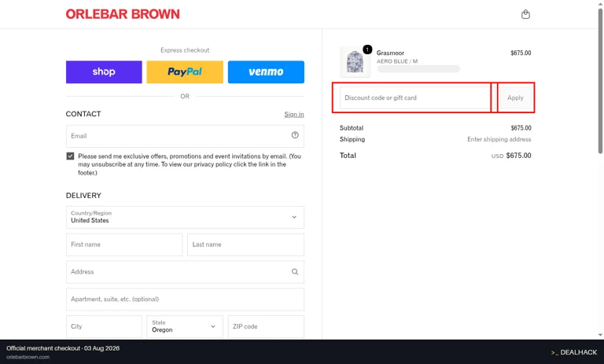The height and width of the screenshot is (364, 604).
Task: Pay with Venmo express checkout
Action: tap(266, 72)
